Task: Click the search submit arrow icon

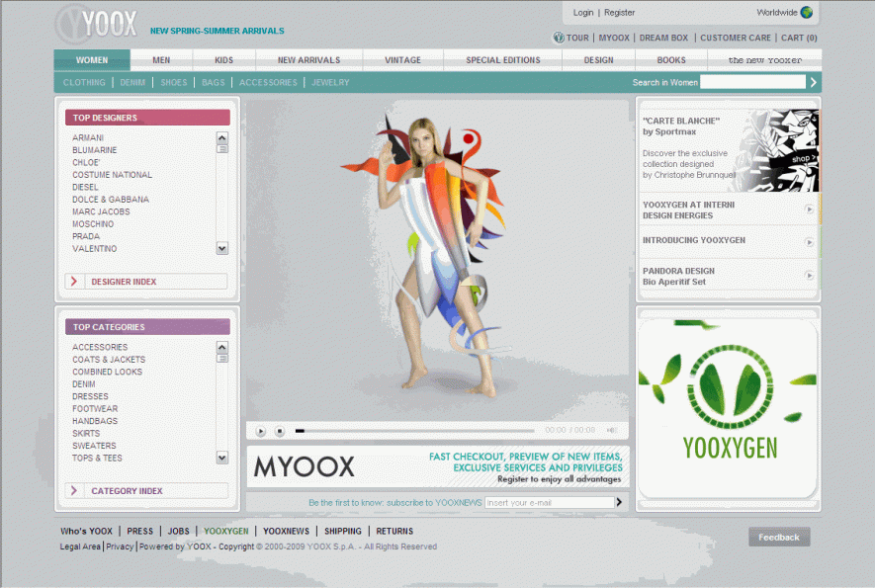Action: point(814,82)
